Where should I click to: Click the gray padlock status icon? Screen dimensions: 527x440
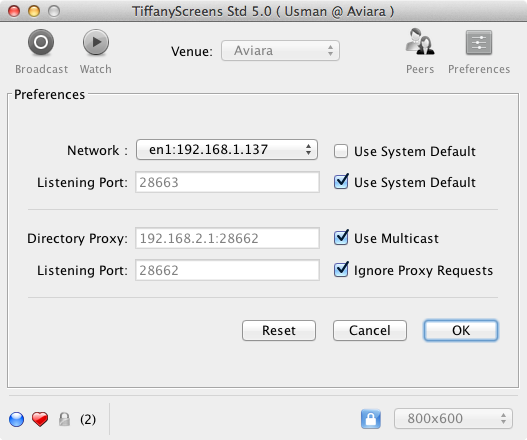tap(64, 419)
